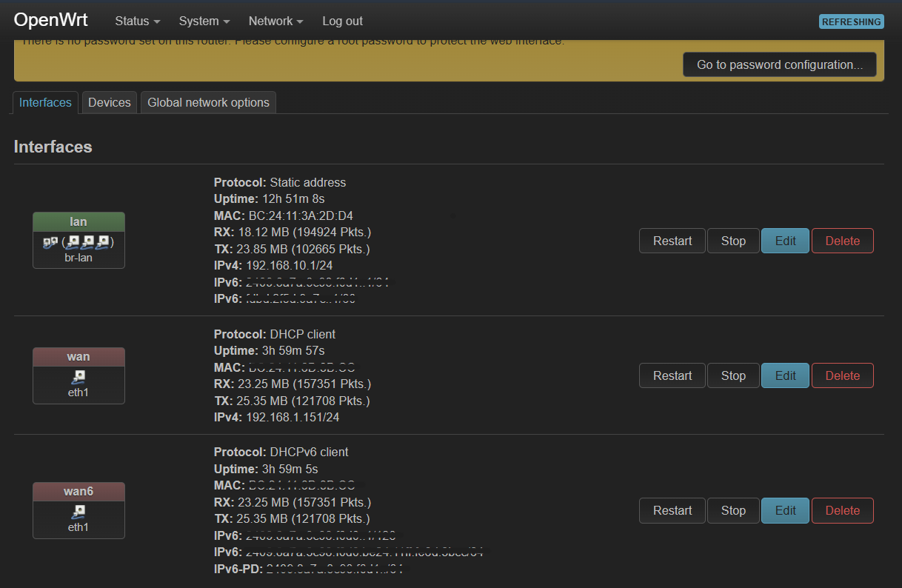Screen dimensions: 902x588
Task: Click the REFRESHING status indicator
Action: (x=852, y=21)
